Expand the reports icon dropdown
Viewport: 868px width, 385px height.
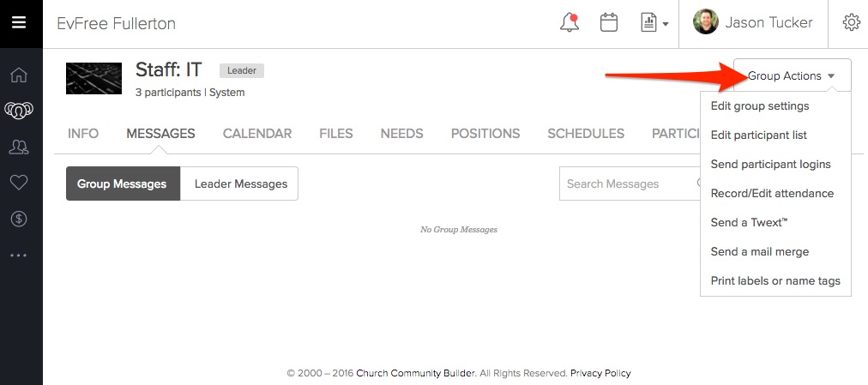654,23
